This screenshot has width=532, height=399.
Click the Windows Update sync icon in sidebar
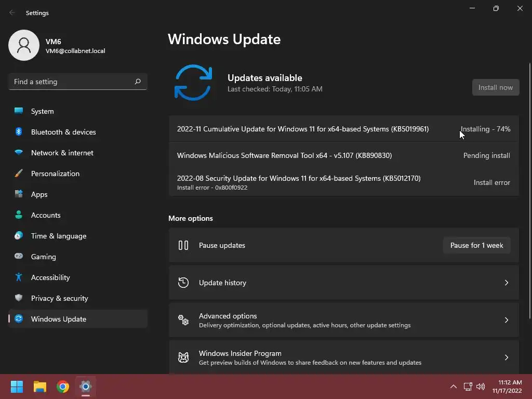[19, 318]
